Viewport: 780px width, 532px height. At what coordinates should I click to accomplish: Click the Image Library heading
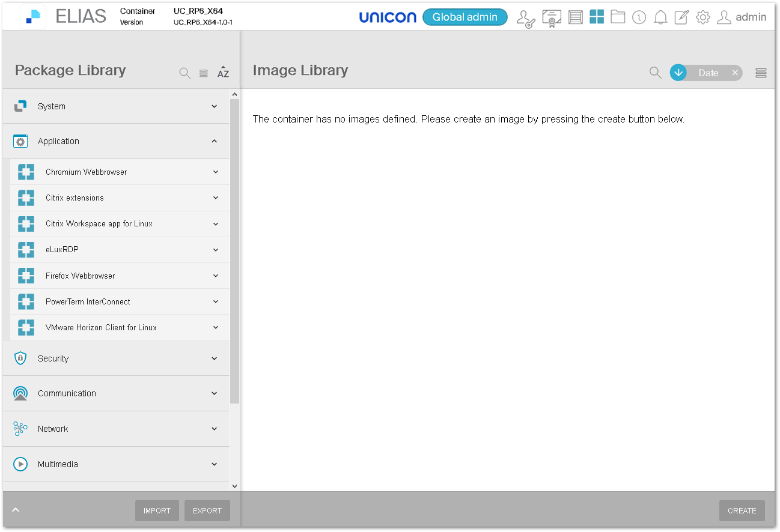pos(300,70)
